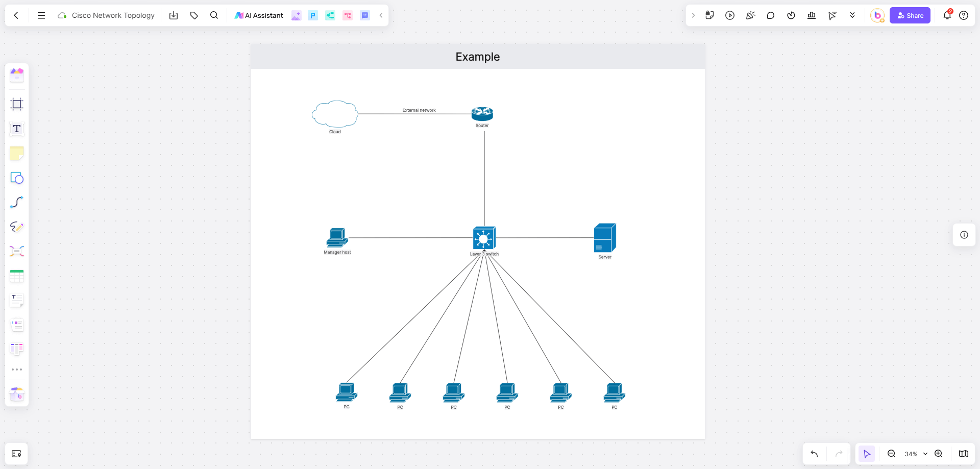Collapse the top toolbar plugins chevron
Viewport: 980px width, 469px height.
381,15
